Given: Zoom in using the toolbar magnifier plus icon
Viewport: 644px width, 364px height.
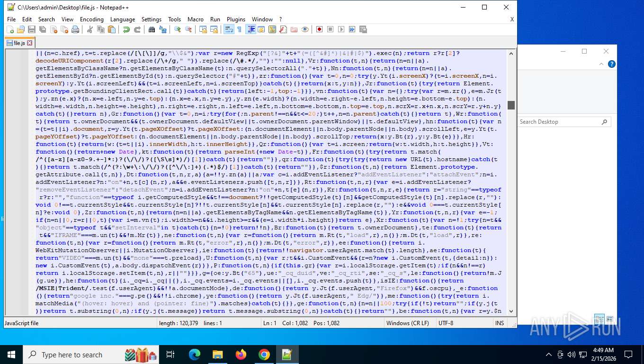Looking at the screenshot, I should pos(178,29).
